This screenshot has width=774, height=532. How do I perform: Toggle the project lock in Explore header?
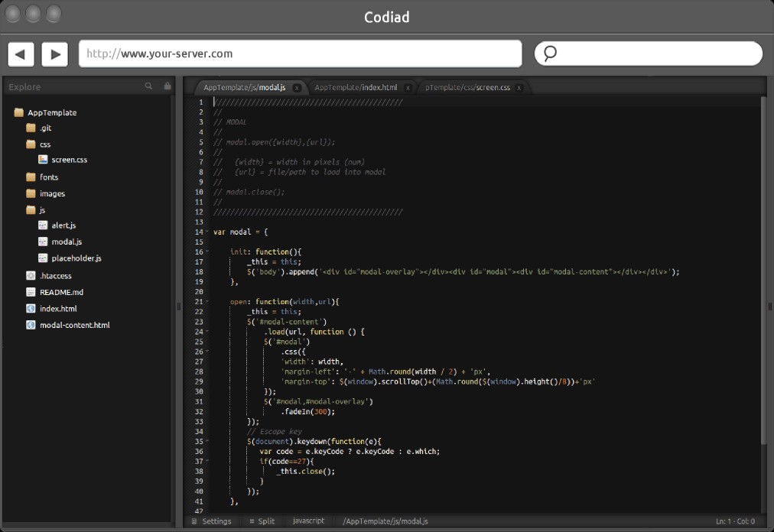point(167,86)
